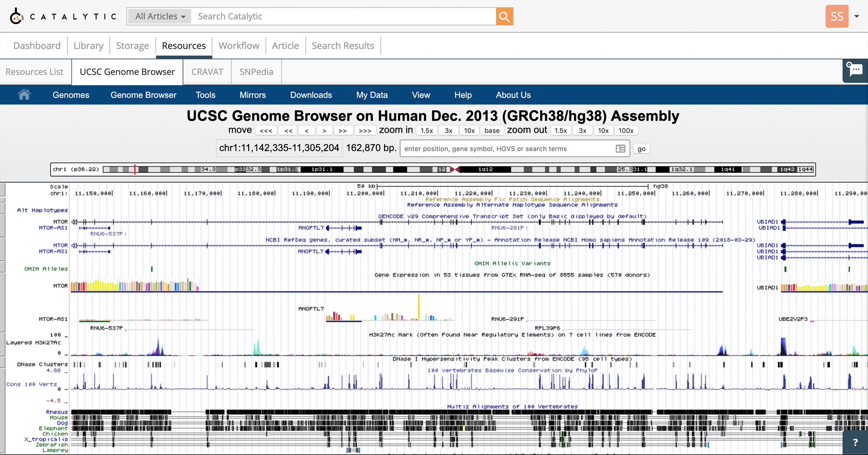Open the About Us menu
The image size is (868, 455).
[x=513, y=95]
